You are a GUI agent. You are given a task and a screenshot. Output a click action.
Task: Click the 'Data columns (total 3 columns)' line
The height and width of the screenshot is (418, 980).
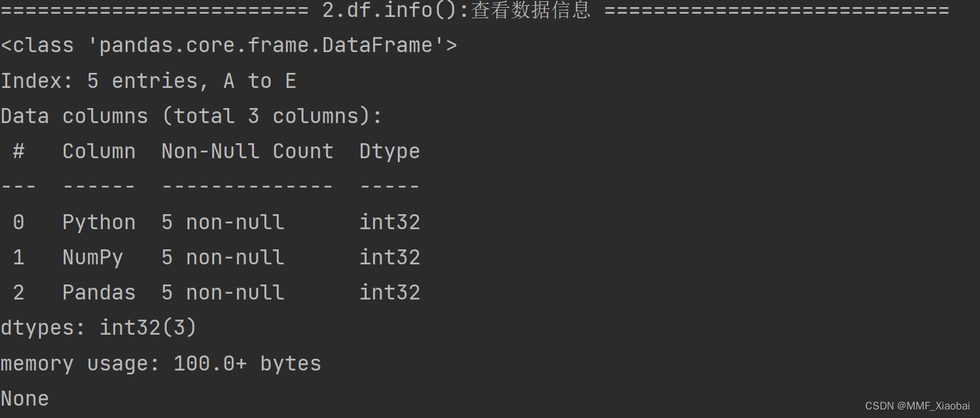tap(191, 116)
